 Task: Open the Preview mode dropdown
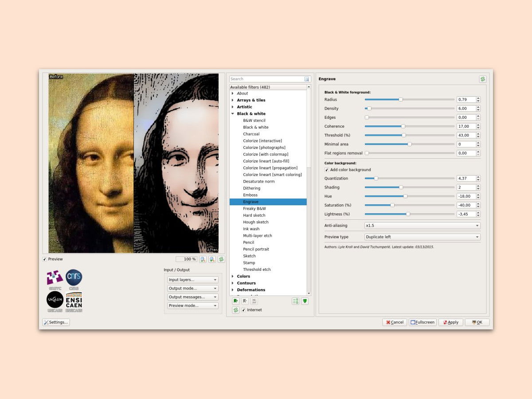pyautogui.click(x=193, y=305)
